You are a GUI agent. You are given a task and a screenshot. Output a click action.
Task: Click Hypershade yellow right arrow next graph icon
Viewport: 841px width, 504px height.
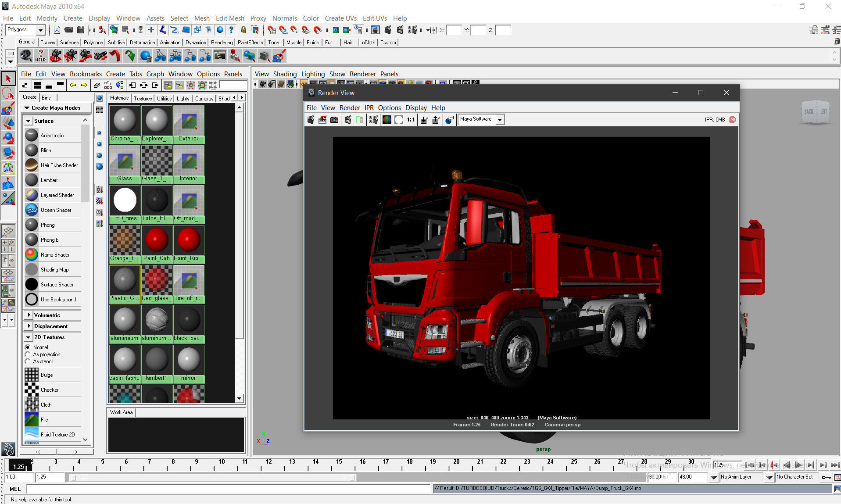pos(84,85)
